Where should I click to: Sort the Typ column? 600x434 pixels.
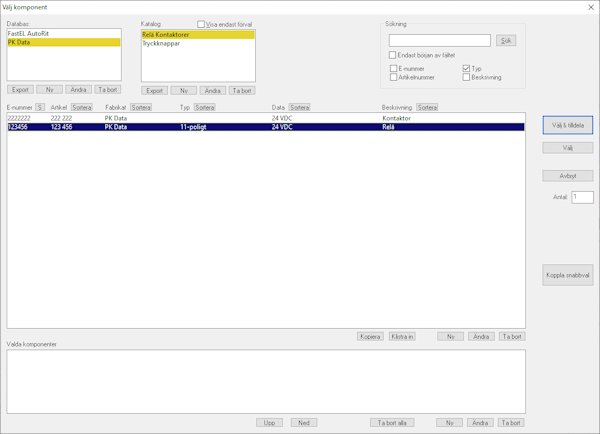[205, 107]
